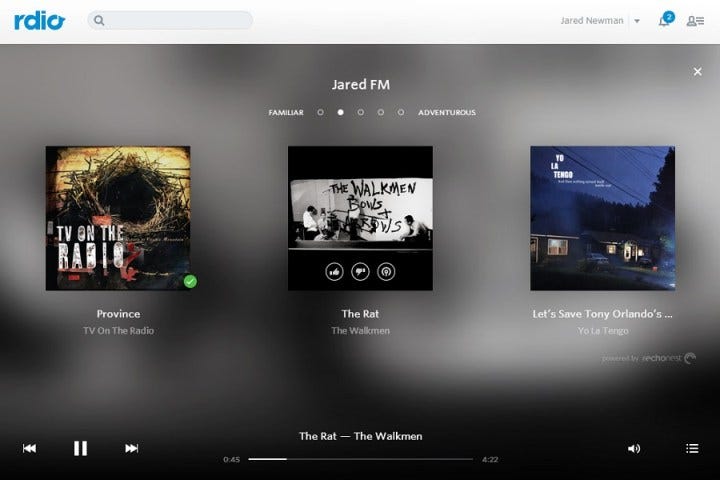
Task: Open the TV On The Radio album art
Action: point(118,218)
